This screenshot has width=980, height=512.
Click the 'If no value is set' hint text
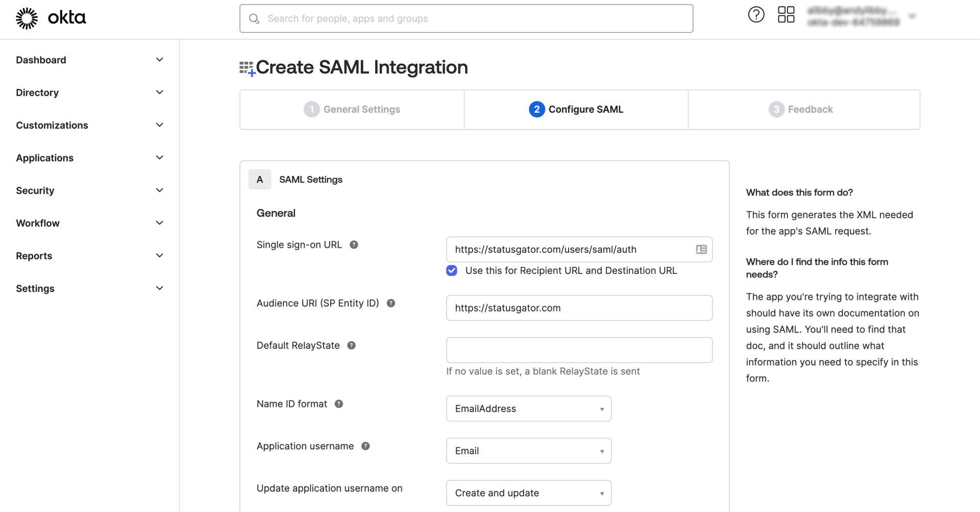pos(543,372)
